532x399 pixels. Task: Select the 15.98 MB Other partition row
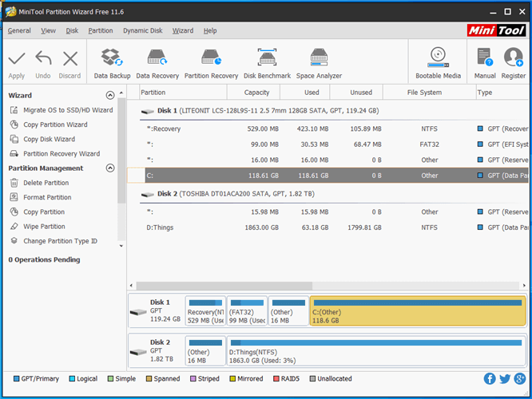[x=328, y=212]
